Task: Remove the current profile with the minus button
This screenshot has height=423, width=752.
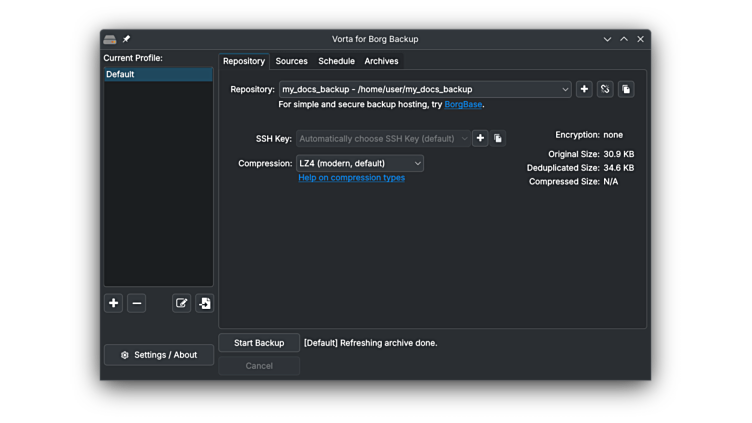Action: click(x=137, y=303)
